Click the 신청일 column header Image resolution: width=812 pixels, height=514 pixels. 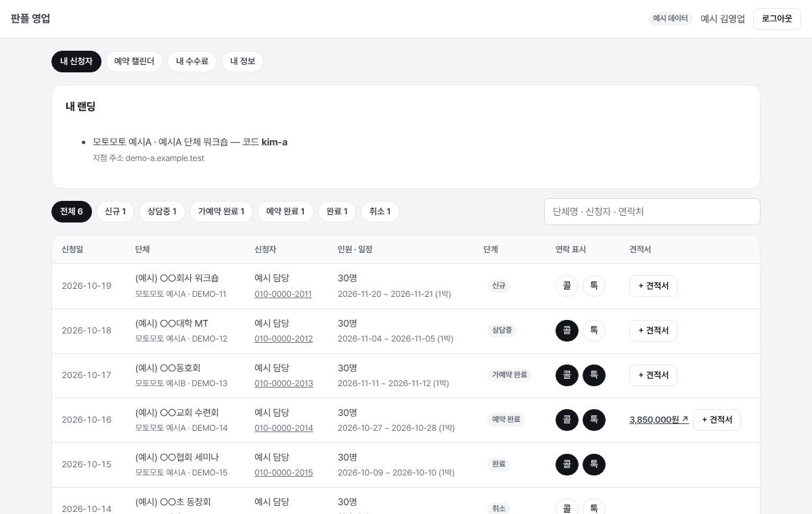coord(72,250)
